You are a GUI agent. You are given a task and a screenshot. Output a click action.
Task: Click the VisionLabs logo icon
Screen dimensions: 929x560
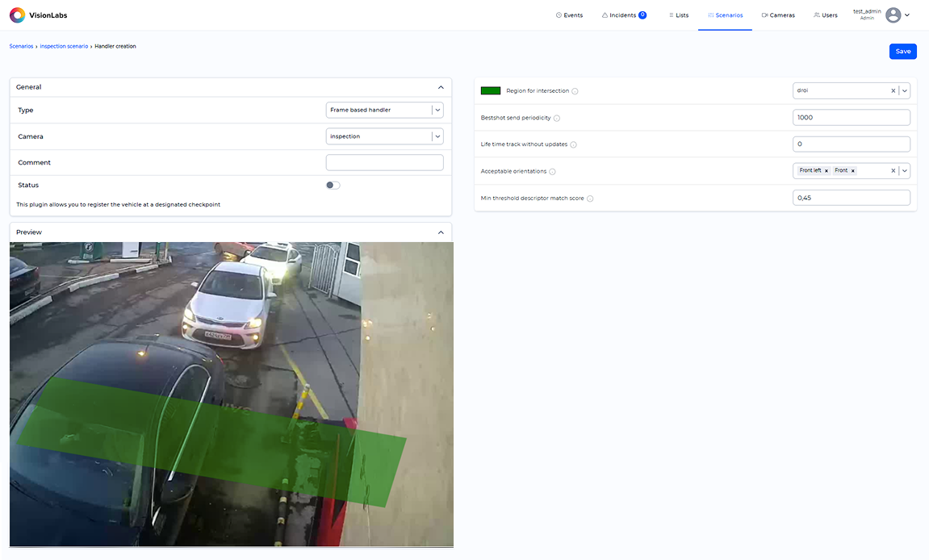(17, 15)
